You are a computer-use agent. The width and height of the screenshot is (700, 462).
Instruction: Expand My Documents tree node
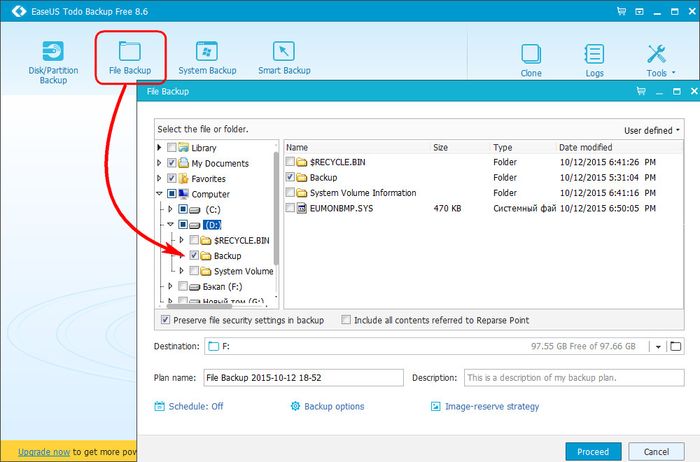click(159, 163)
